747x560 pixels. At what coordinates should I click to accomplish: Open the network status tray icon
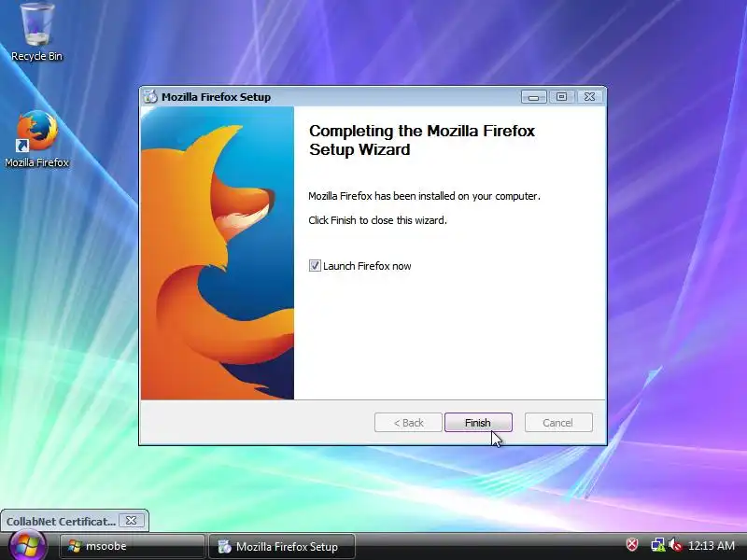click(658, 544)
